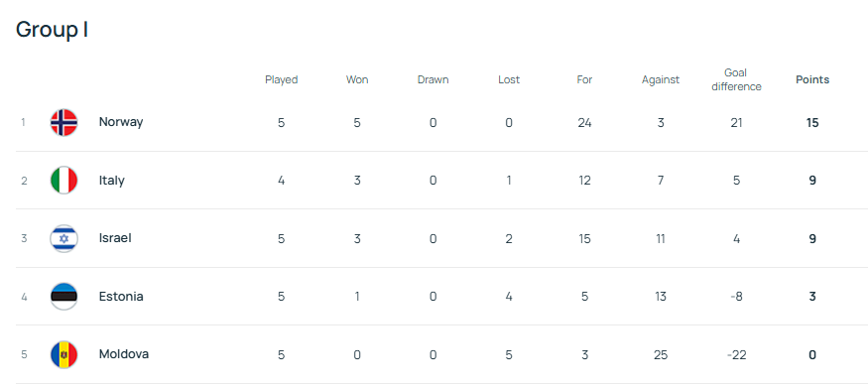This screenshot has height=388, width=868.
Task: Select the Drawn column header
Action: point(433,79)
